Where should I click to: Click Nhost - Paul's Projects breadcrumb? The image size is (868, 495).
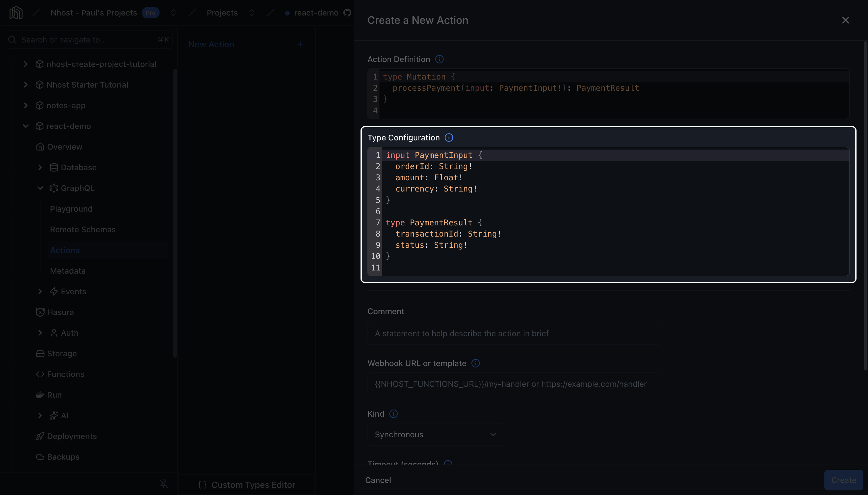(94, 13)
